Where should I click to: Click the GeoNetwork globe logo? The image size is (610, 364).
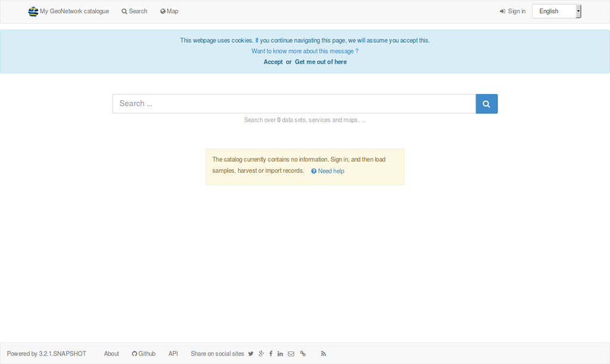point(33,12)
